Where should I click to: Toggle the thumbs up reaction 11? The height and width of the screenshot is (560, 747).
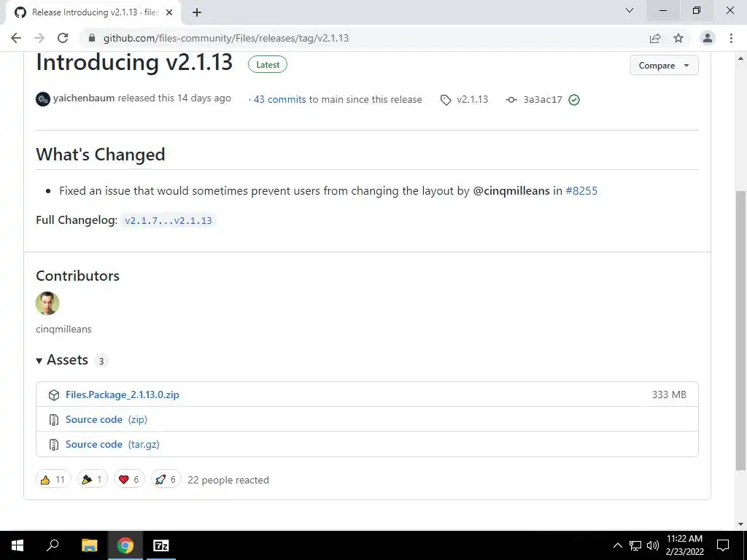click(x=53, y=479)
